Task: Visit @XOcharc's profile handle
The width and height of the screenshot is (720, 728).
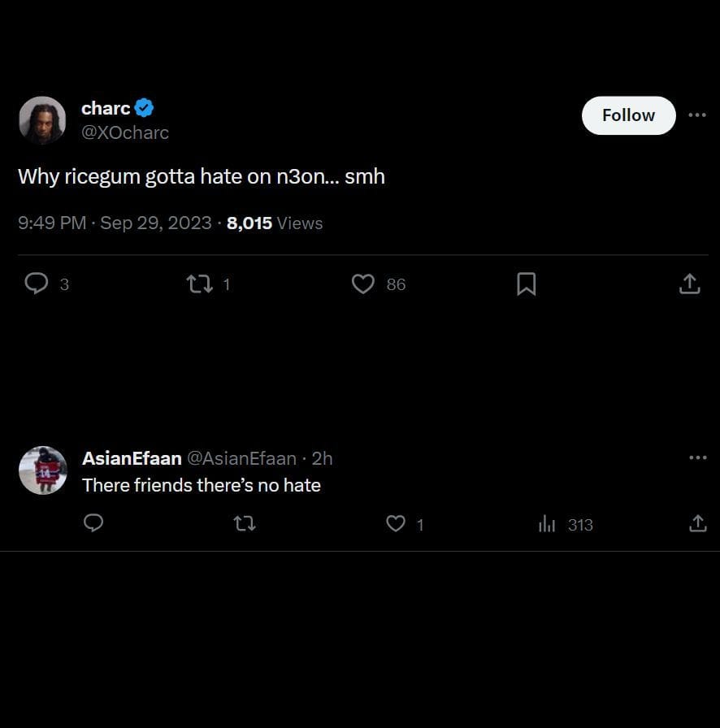Action: [126, 132]
